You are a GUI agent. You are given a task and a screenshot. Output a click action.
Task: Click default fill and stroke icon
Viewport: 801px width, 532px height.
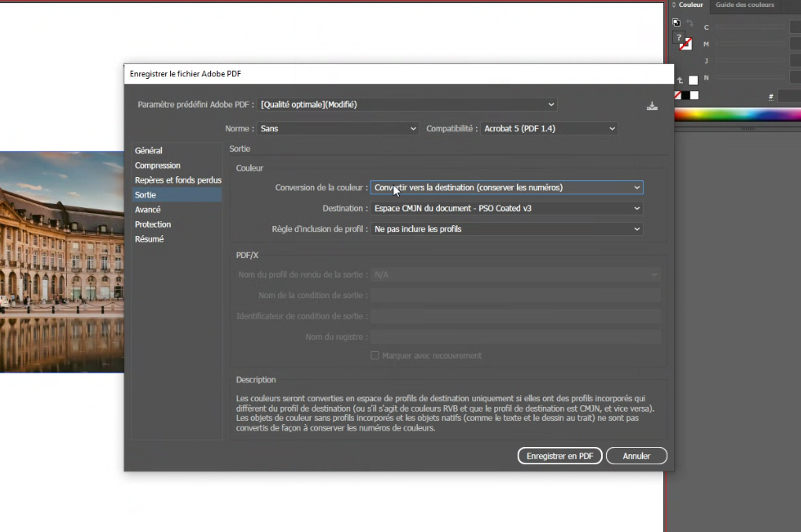(676, 23)
